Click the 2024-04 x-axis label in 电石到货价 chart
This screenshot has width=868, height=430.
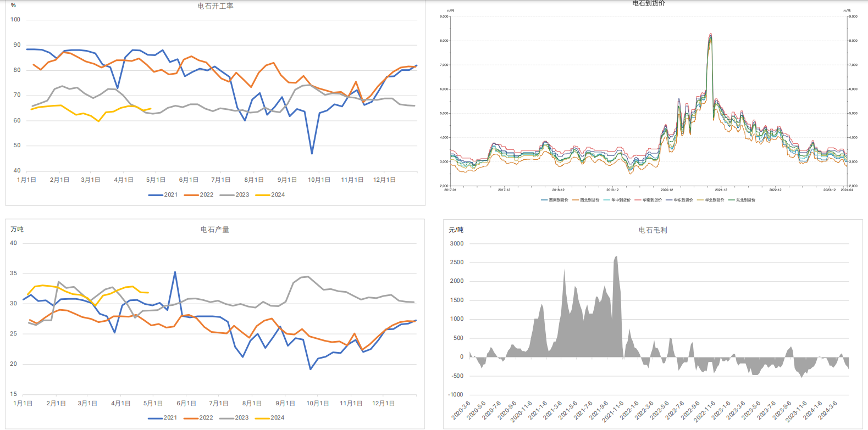[847, 190]
